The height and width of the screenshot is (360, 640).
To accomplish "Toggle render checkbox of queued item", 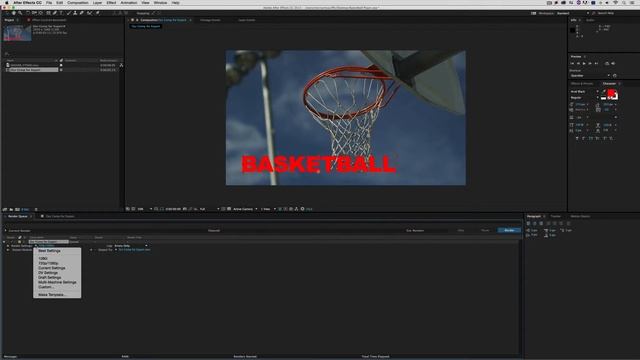I will (x=11, y=242).
